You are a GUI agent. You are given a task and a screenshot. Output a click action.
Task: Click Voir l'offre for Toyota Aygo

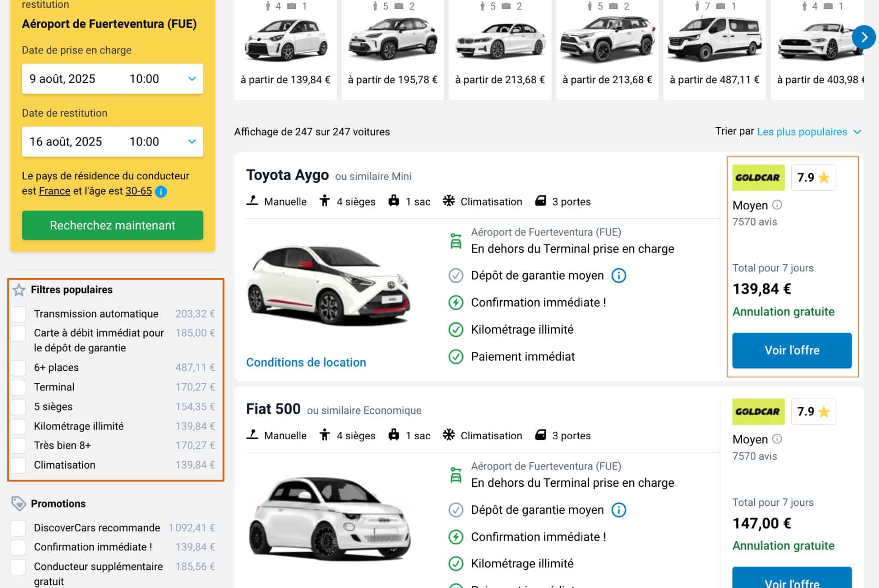(792, 351)
